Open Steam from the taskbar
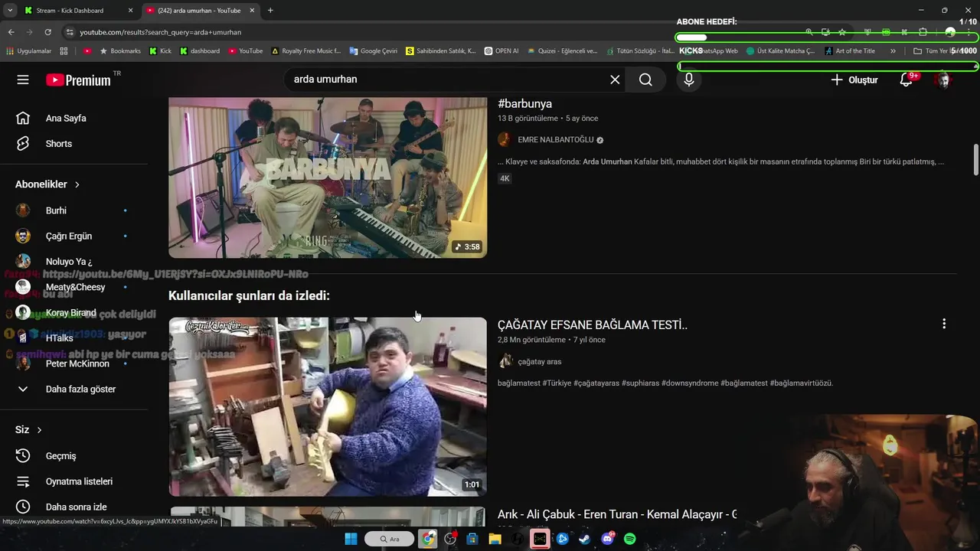 [x=584, y=539]
